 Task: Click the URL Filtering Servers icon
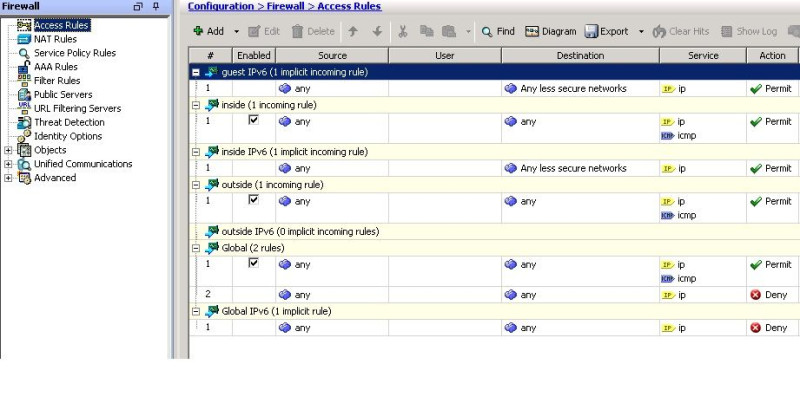click(x=24, y=108)
